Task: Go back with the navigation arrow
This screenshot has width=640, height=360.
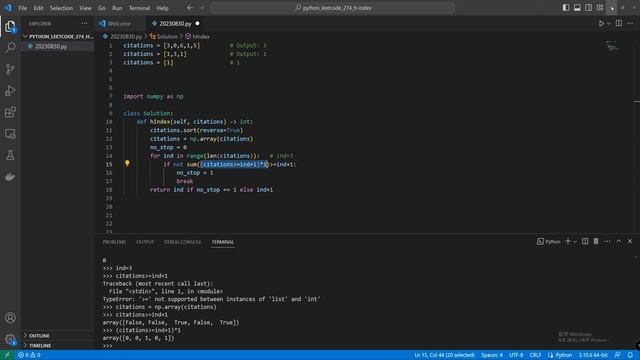Action: click(x=190, y=8)
